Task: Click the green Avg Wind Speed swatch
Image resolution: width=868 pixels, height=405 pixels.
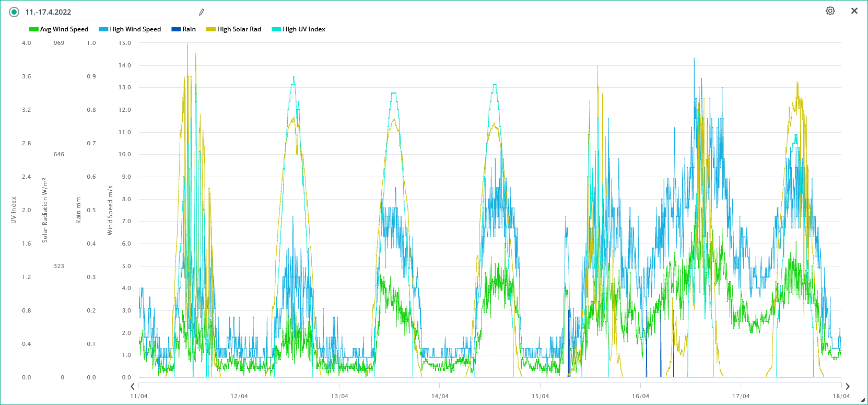Action: (34, 29)
